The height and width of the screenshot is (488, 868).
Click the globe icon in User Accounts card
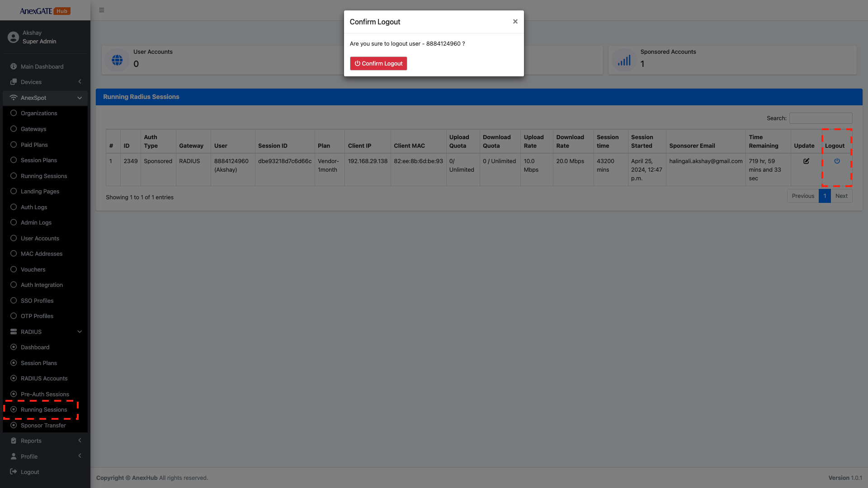click(x=117, y=60)
